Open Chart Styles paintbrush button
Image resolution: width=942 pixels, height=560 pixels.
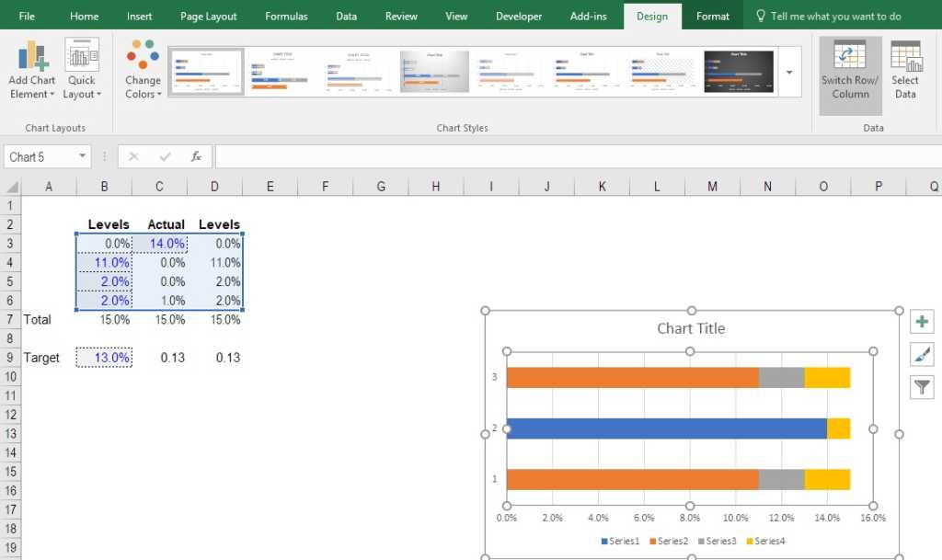[922, 354]
